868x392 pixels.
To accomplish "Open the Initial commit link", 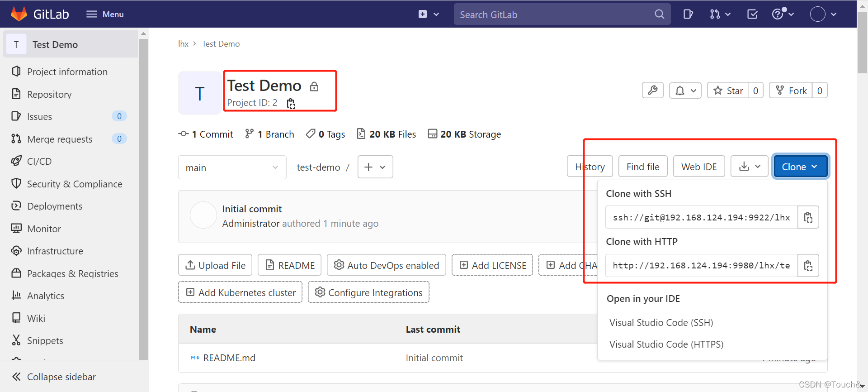I will point(252,209).
